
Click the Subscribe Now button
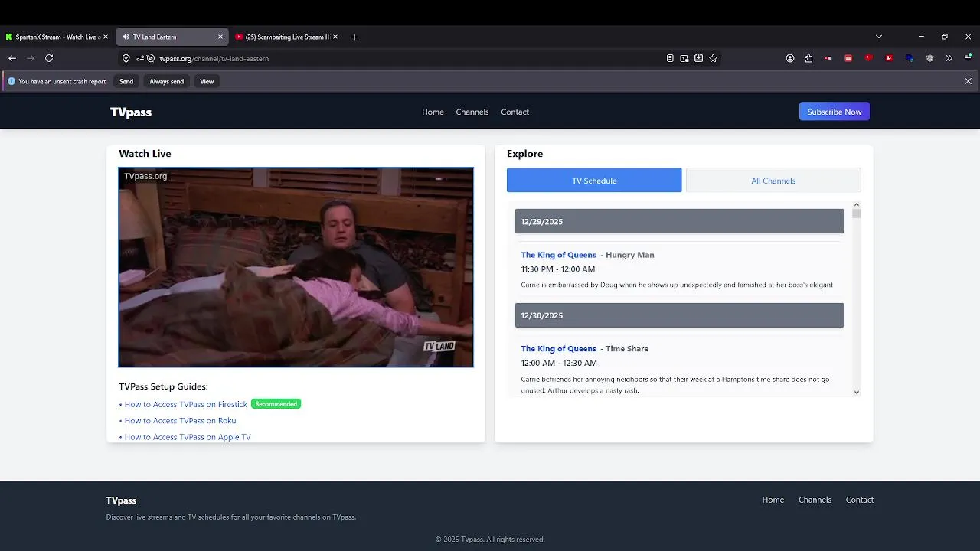[835, 112]
